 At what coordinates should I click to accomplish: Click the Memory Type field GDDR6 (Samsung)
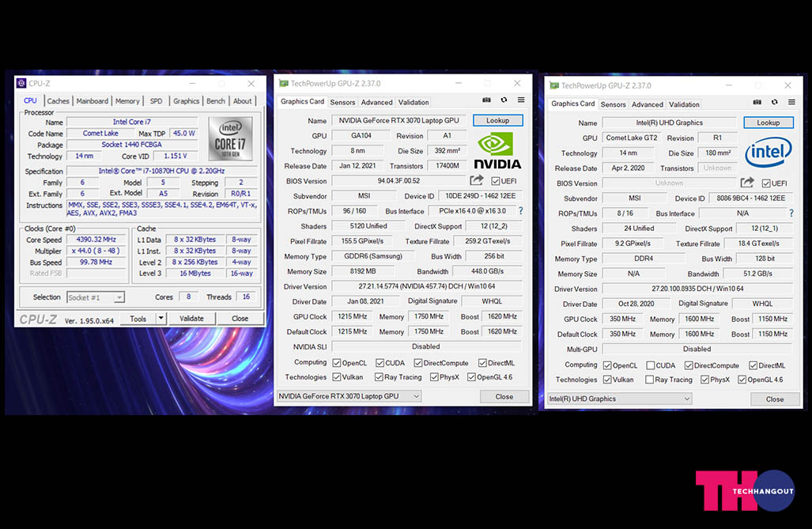(373, 256)
